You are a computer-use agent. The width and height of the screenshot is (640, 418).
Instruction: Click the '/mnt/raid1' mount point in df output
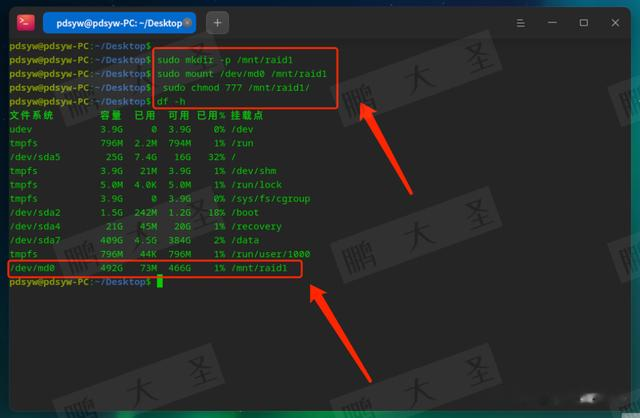coord(259,268)
